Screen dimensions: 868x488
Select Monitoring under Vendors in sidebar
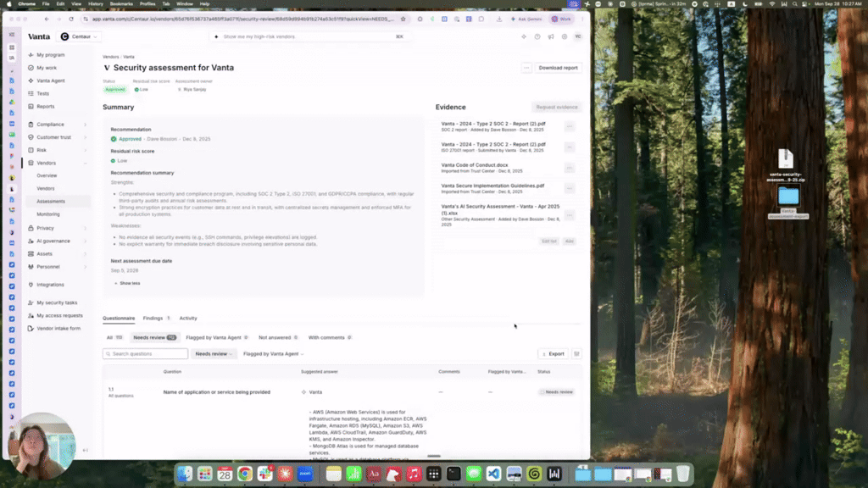click(x=48, y=214)
